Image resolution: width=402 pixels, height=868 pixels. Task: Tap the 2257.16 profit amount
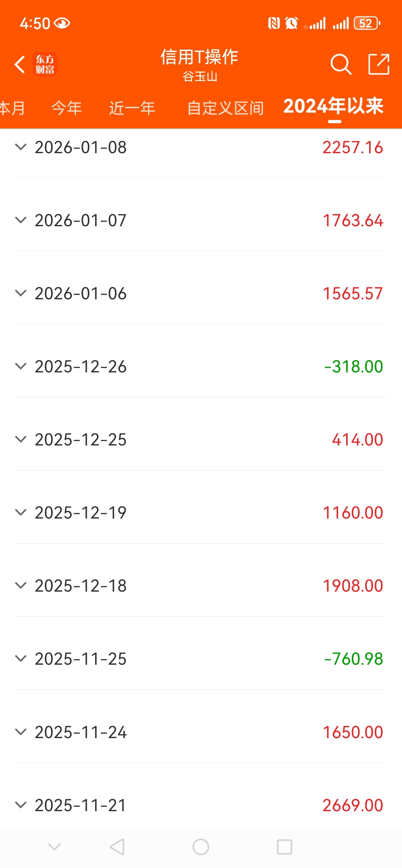(353, 147)
